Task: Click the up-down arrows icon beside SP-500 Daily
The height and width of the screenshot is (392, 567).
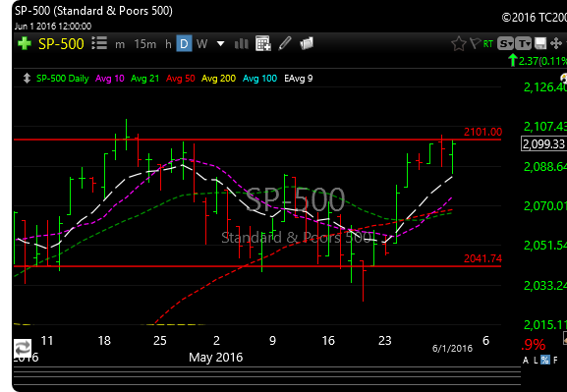Action: [27, 79]
